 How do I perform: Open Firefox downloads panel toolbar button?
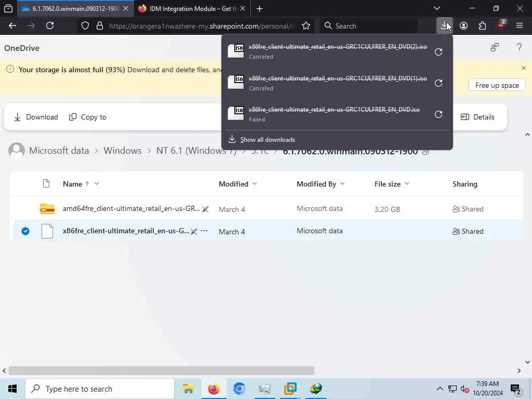(444, 26)
